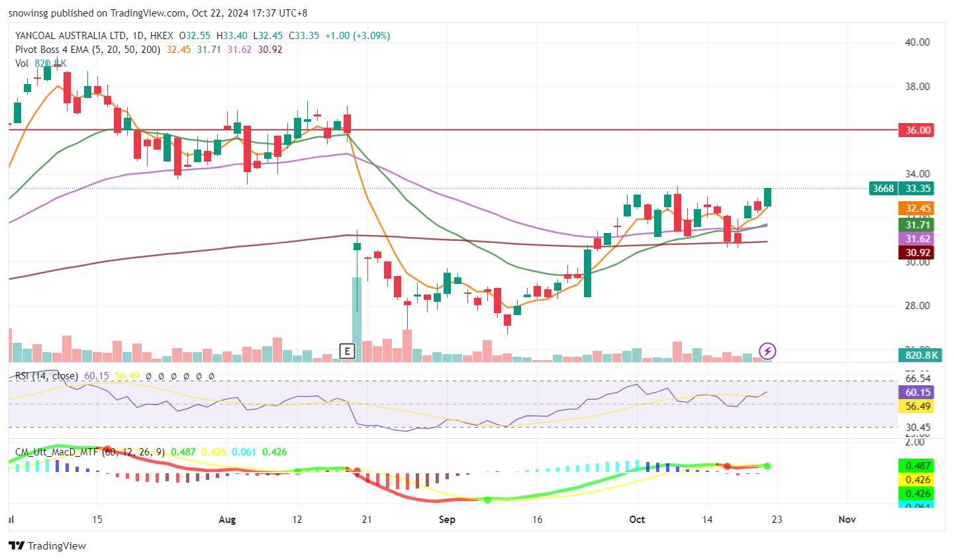Click the 23 date label on time axis
Image resolution: width=954 pixels, height=560 pixels.
click(777, 520)
